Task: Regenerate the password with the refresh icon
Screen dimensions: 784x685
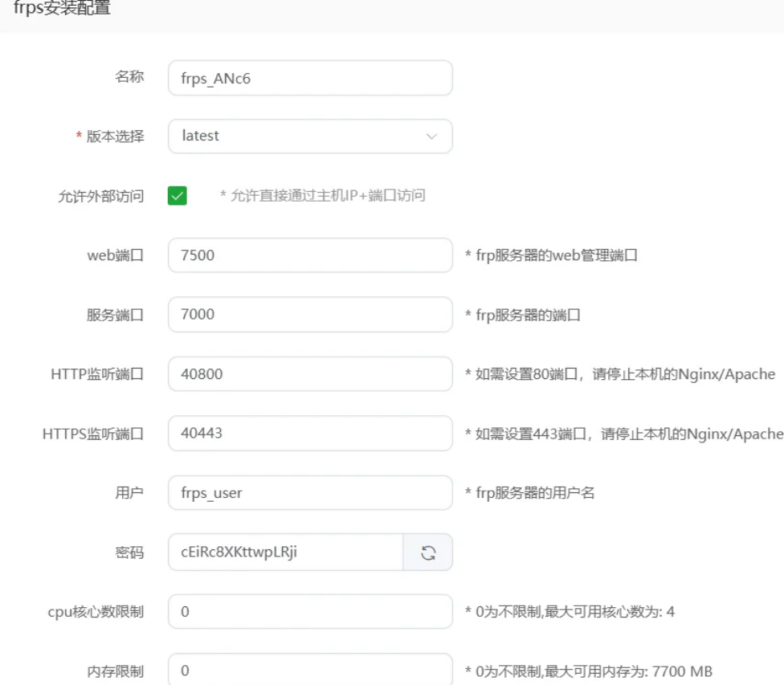Action: pyautogui.click(x=428, y=552)
